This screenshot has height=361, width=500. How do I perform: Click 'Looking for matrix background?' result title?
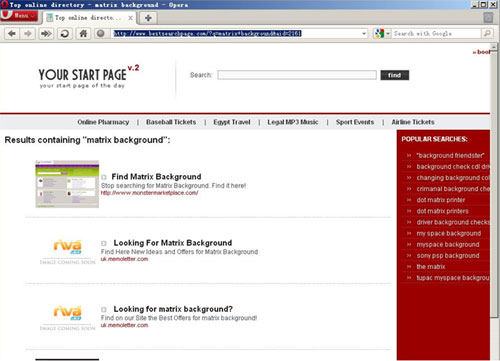(173, 309)
